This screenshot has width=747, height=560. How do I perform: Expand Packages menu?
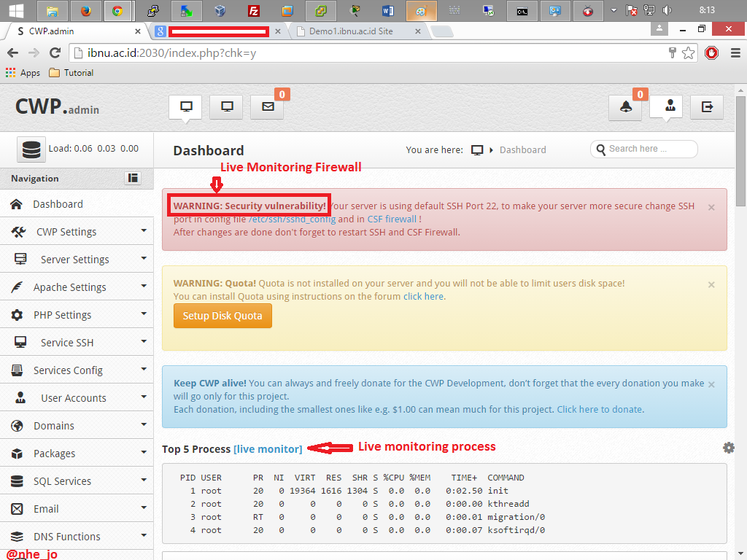(x=77, y=454)
